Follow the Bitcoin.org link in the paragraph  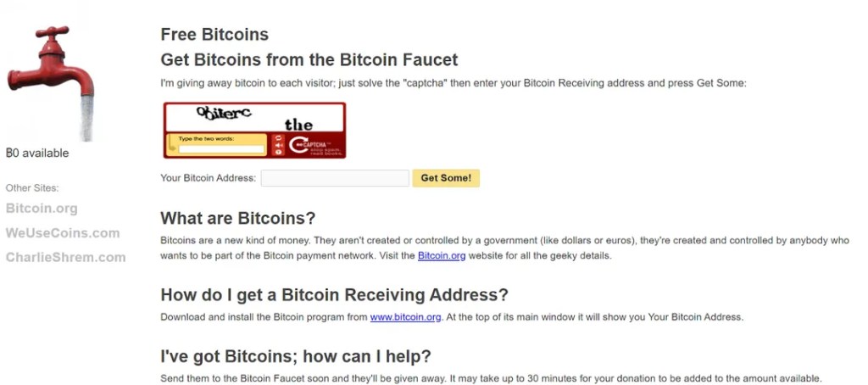pos(442,256)
